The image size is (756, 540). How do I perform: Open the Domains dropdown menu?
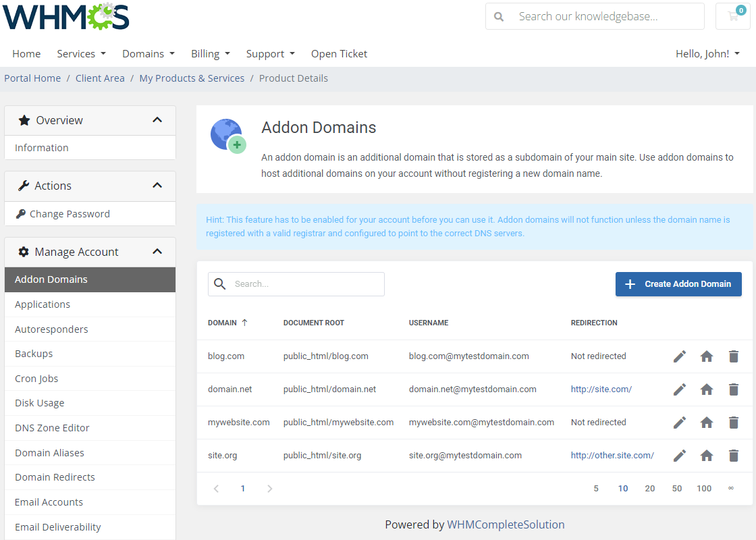148,54
